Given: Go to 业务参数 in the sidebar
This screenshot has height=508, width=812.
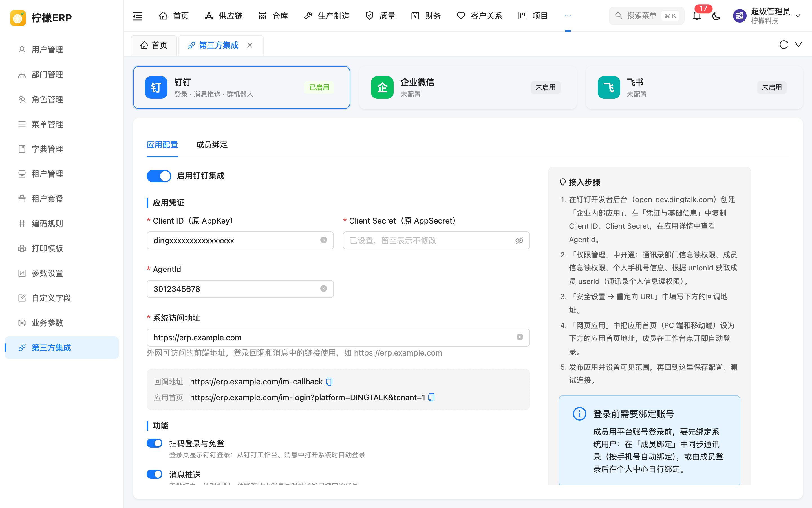Looking at the screenshot, I should tap(62, 323).
